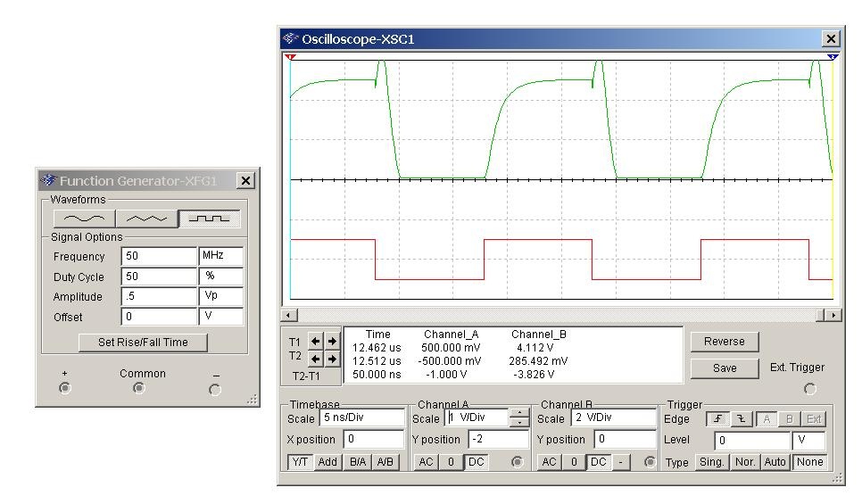
Task: Select the square waveform button
Action: pyautogui.click(x=211, y=219)
